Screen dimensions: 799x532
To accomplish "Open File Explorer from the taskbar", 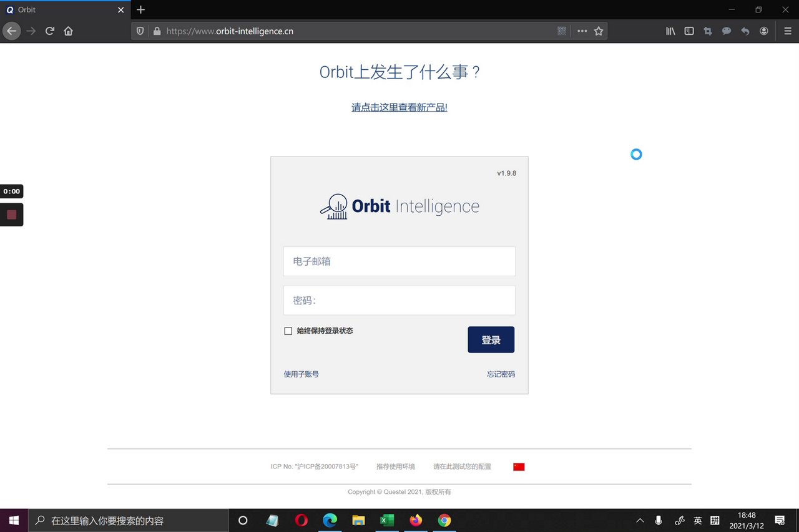I will (x=358, y=520).
